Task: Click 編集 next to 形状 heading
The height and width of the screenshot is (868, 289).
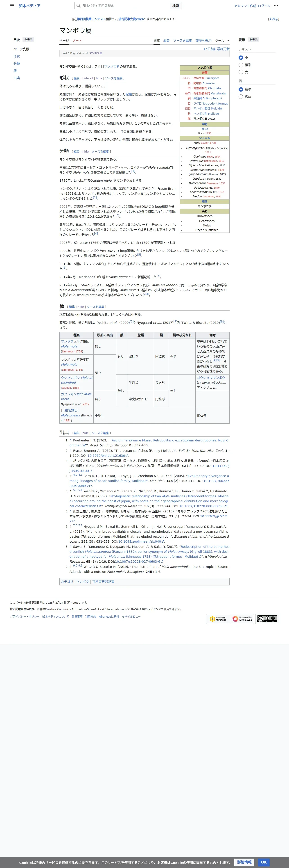Action: 76,78
